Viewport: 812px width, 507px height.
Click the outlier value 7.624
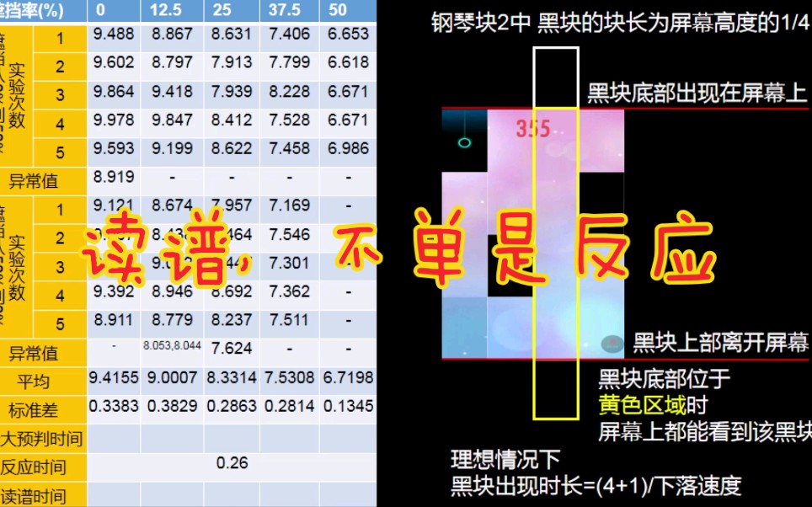231,348
